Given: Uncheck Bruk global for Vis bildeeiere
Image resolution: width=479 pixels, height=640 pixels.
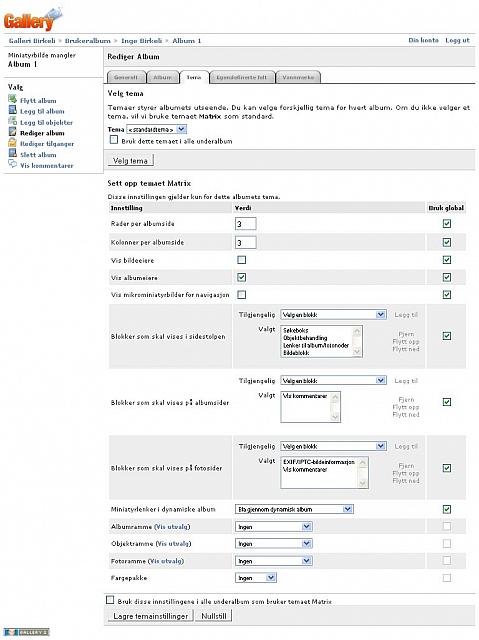Looking at the screenshot, I should [447, 260].
